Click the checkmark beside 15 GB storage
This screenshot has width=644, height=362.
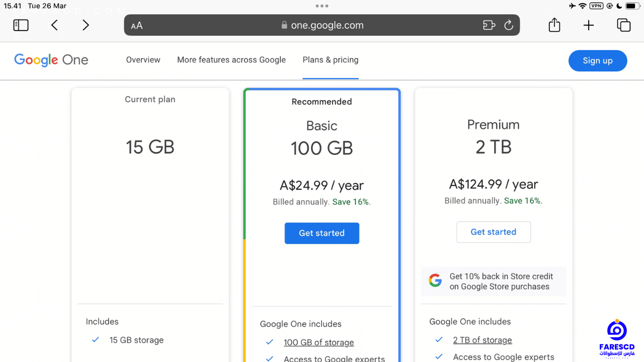(96, 340)
